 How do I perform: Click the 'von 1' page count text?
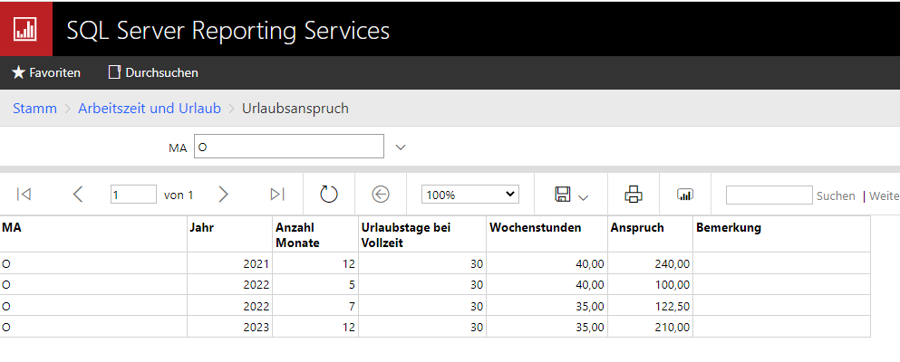click(x=179, y=195)
